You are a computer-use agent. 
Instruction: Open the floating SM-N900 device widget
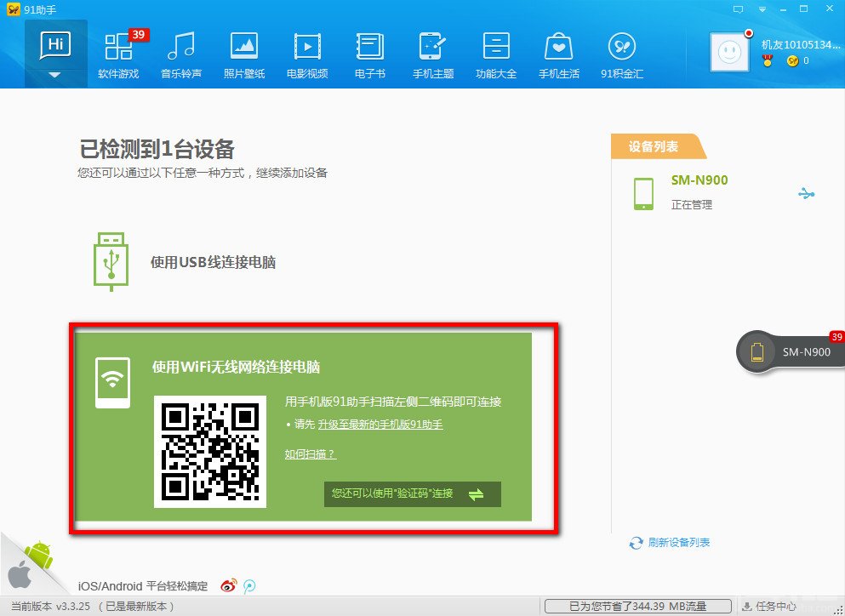(791, 352)
